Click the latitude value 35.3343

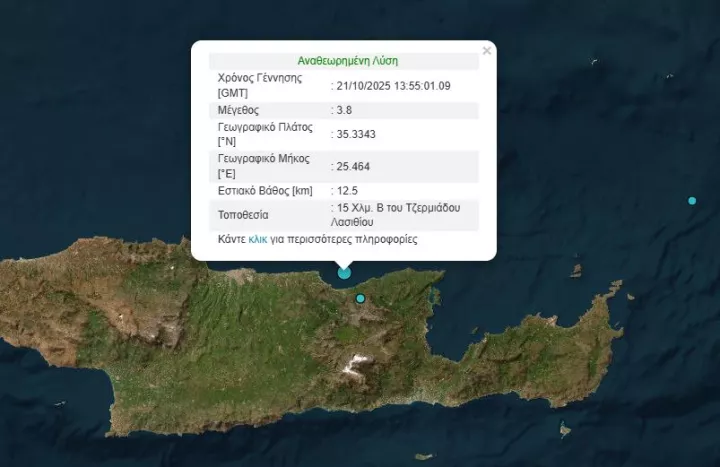tap(356, 134)
